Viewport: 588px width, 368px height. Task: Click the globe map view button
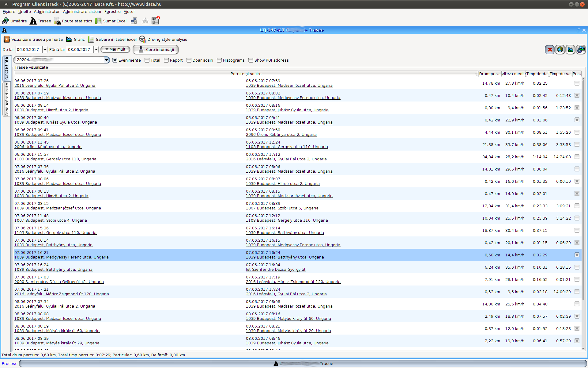560,49
